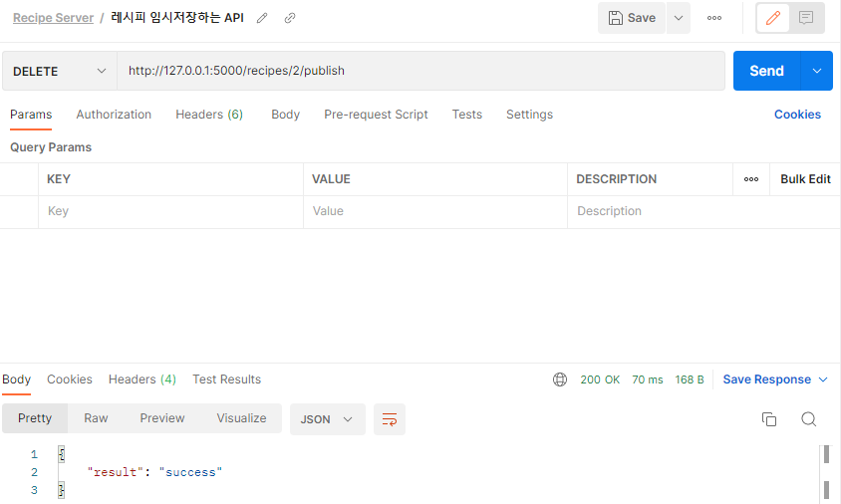The image size is (841, 504).
Task: Click the "success" value in response
Action: 190,472
